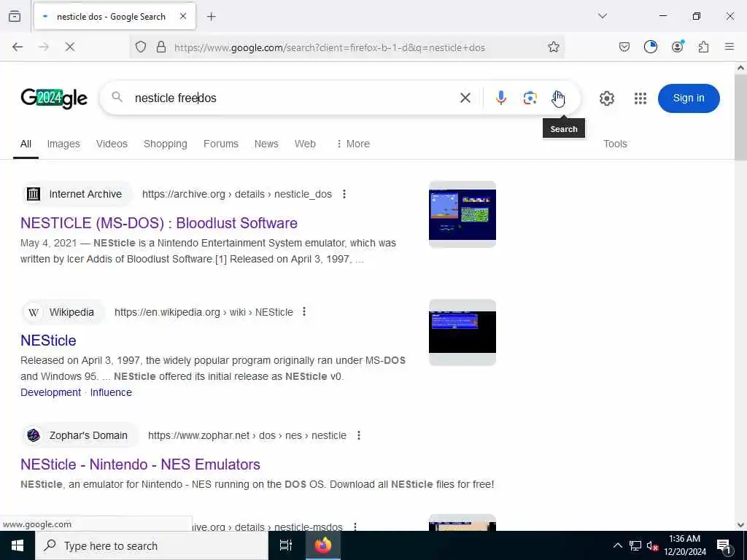Screen dimensions: 747x560
Task: Go back to previous page
Action: [18, 47]
